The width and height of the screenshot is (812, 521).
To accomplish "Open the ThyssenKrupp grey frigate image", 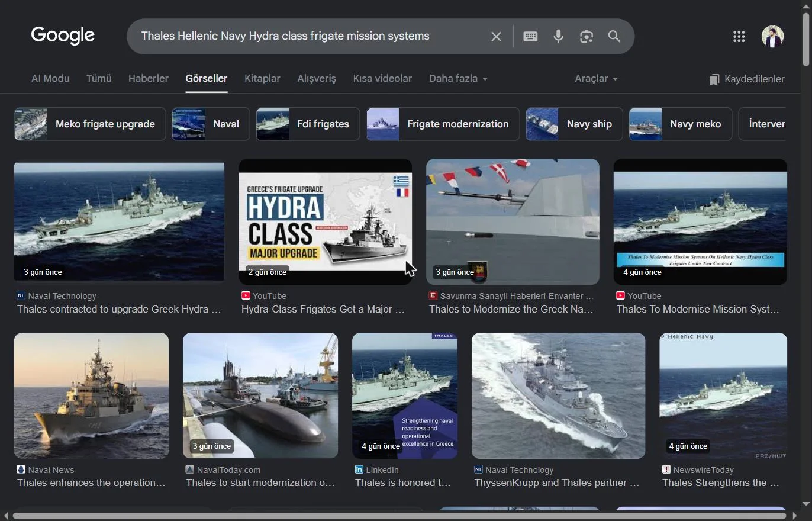I will 558,395.
